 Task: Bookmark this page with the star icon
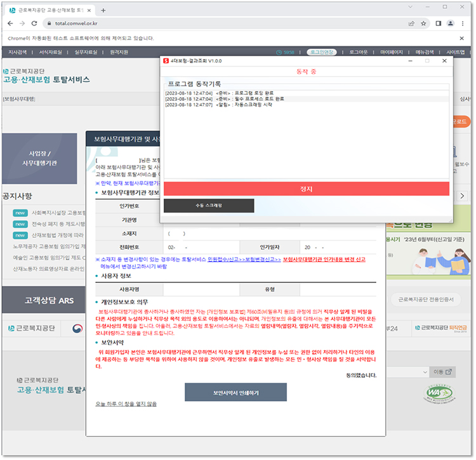click(x=423, y=23)
